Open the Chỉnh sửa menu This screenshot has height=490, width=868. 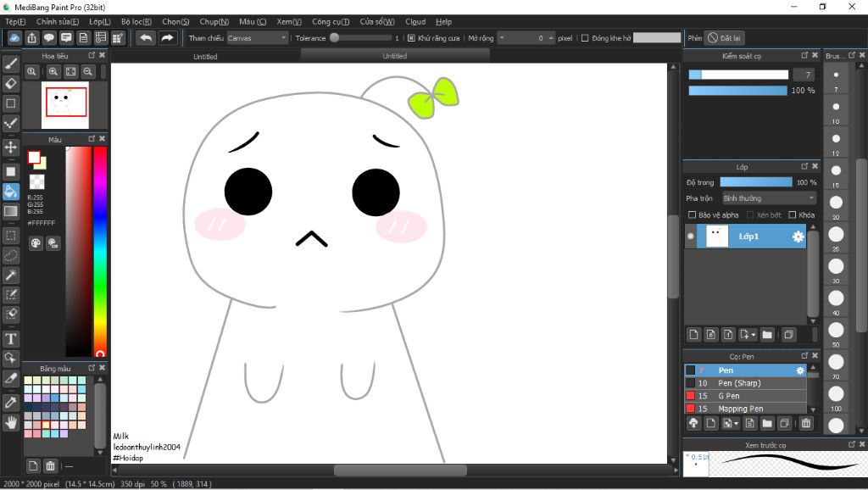pos(58,21)
